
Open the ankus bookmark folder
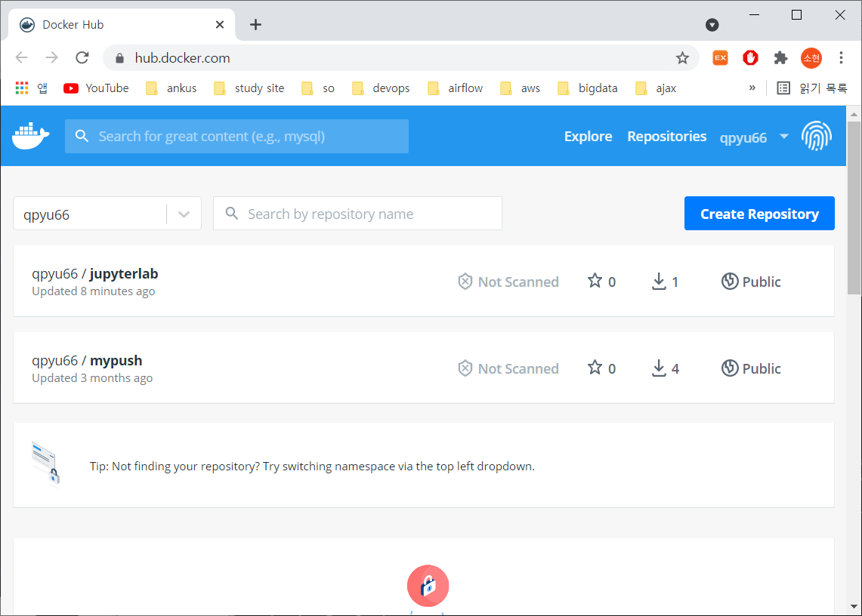pos(171,88)
